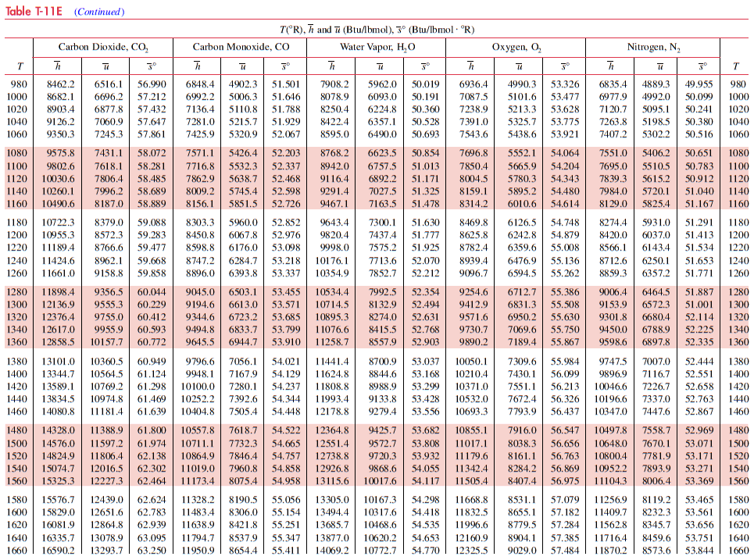This screenshot has height=560, width=754.
Task: Click the left T column header
Action: click(x=20, y=66)
